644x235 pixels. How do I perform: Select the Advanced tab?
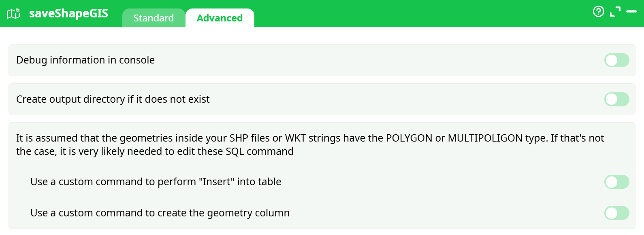[x=220, y=18]
